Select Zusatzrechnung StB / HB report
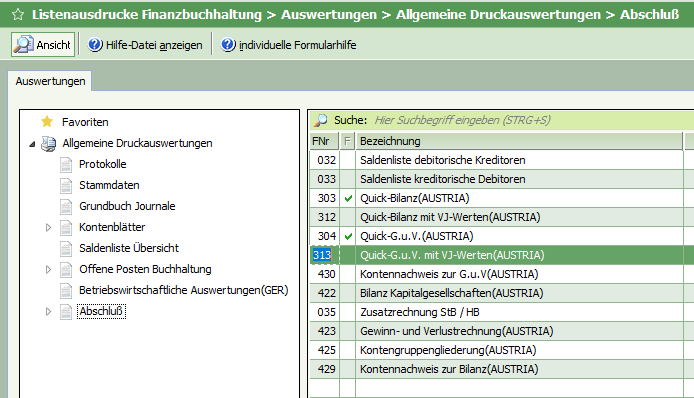Image resolution: width=694 pixels, height=398 pixels. pos(420,313)
